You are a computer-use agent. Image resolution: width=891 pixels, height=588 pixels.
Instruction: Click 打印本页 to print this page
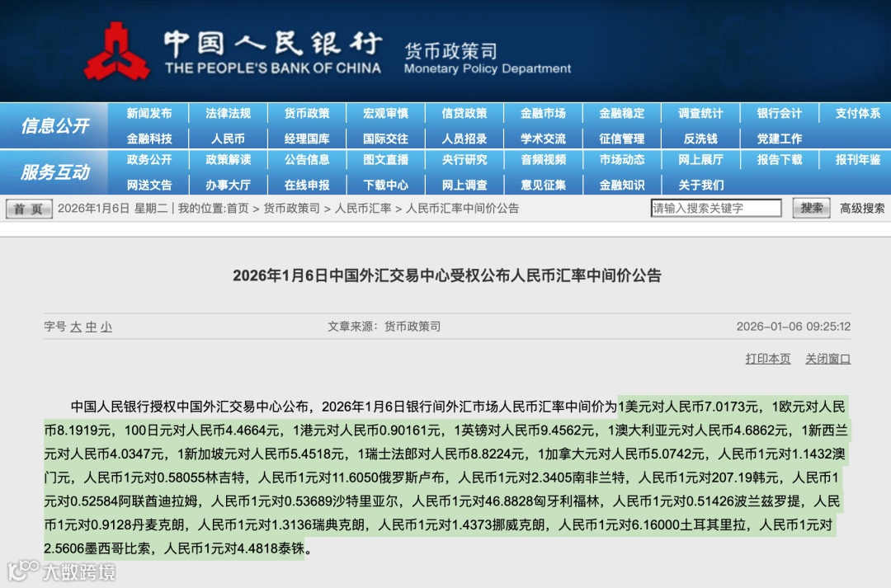pyautogui.click(x=768, y=359)
